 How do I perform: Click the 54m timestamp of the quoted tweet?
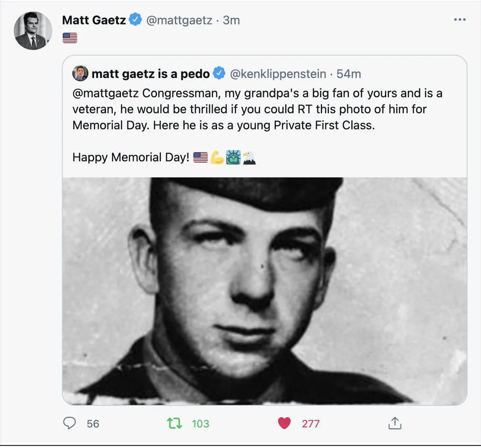[348, 74]
